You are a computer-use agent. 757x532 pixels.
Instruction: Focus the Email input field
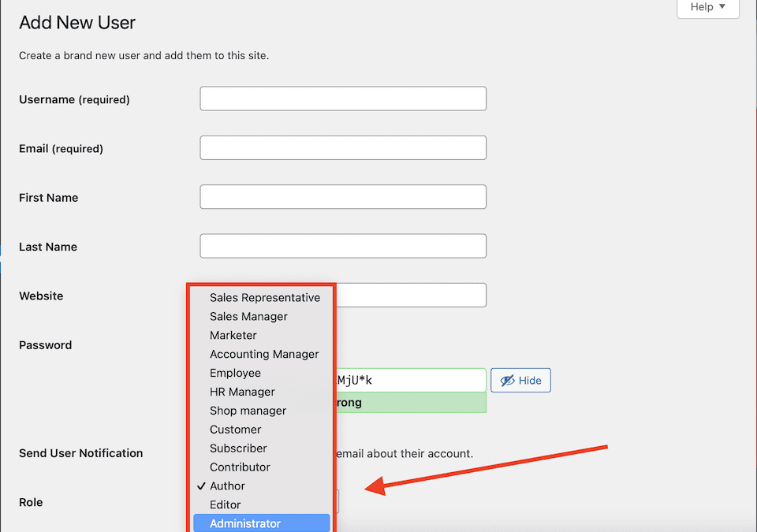343,147
